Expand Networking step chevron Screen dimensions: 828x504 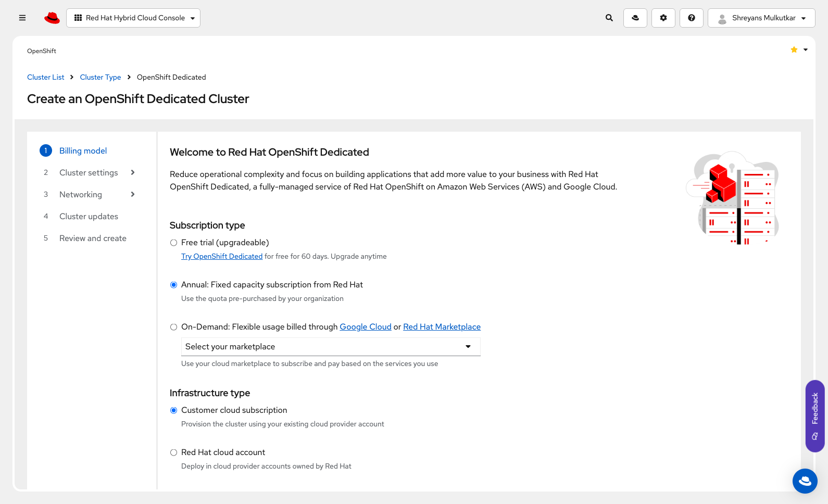point(133,194)
